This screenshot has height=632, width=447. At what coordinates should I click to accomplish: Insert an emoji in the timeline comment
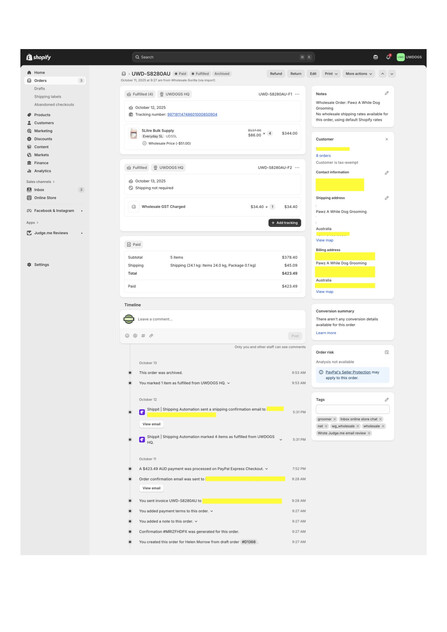coord(127,335)
